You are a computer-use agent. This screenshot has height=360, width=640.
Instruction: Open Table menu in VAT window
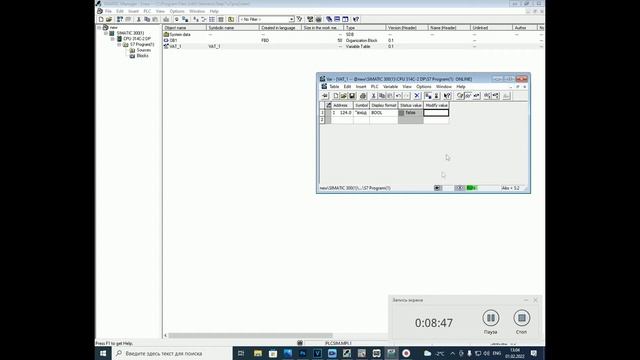[334, 87]
